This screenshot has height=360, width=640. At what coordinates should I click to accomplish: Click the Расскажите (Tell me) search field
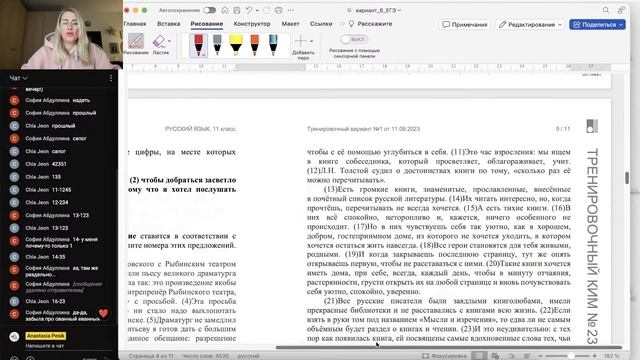coord(371,24)
